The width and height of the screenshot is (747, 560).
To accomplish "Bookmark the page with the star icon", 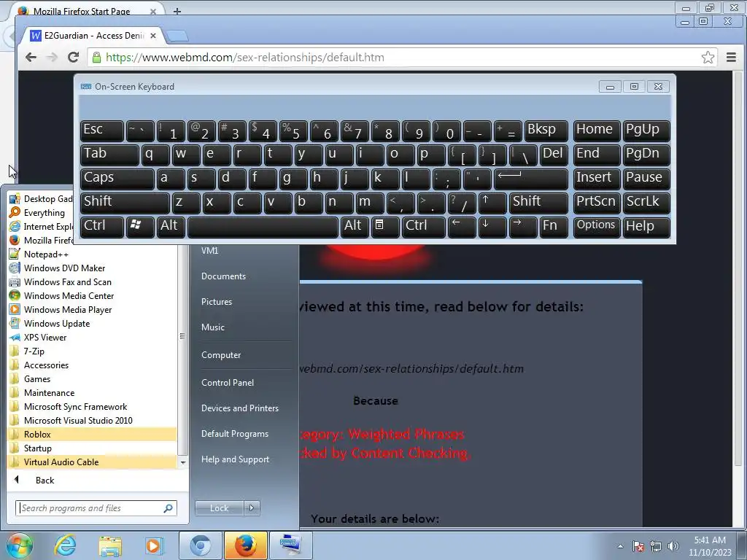I will pos(708,58).
